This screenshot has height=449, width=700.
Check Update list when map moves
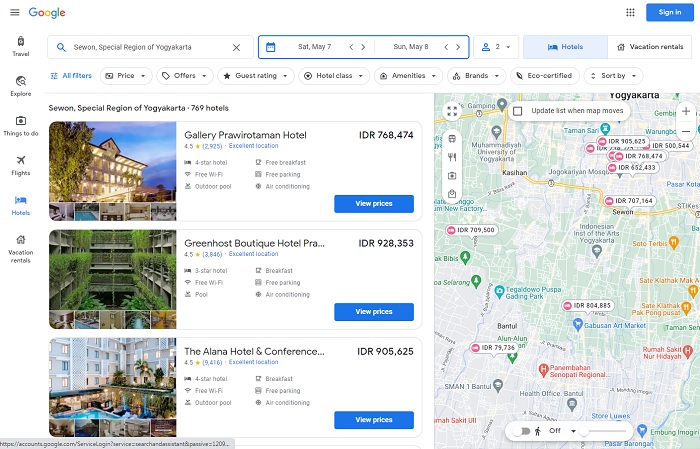(x=517, y=111)
